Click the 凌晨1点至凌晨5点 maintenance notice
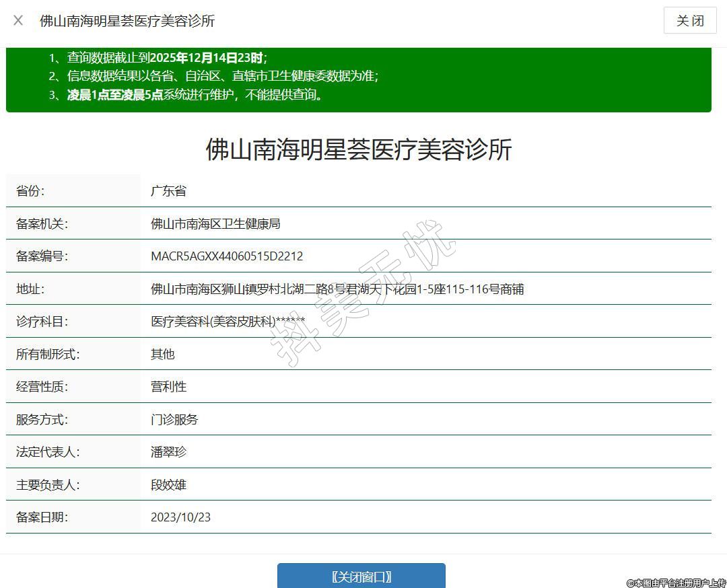This screenshot has width=727, height=588. click(x=194, y=95)
